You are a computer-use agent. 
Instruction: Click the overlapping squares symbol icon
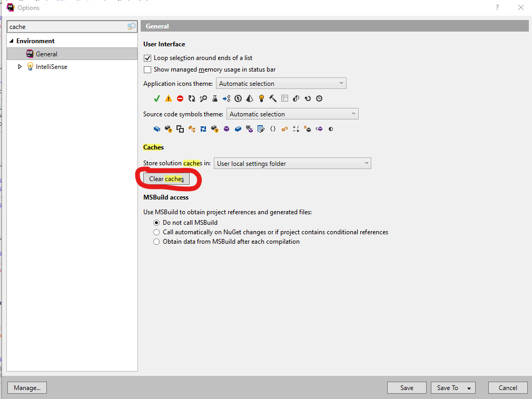pyautogui.click(x=180, y=129)
